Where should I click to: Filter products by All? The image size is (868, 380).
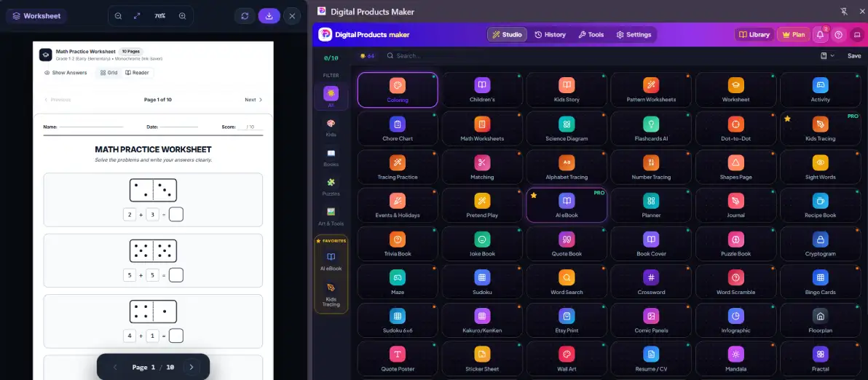331,97
